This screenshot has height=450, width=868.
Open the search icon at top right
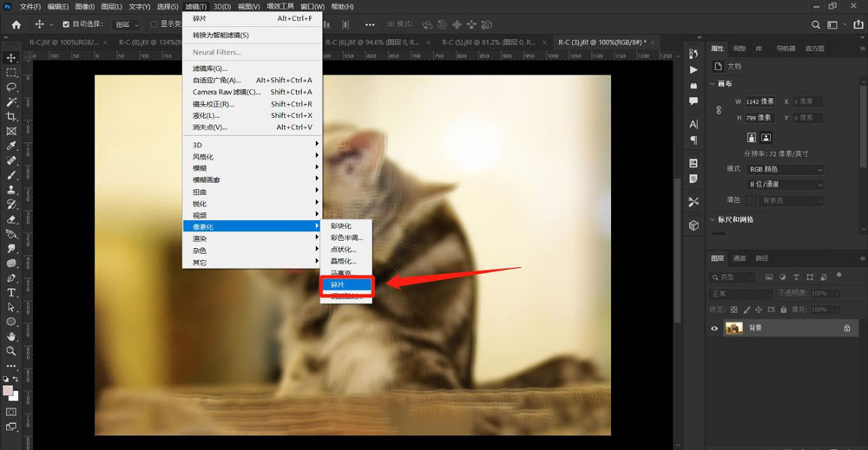point(815,24)
